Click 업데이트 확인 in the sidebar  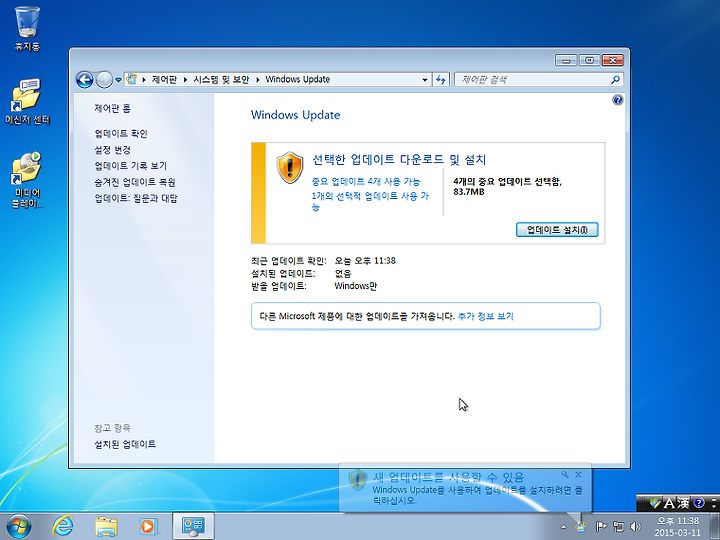coord(121,134)
